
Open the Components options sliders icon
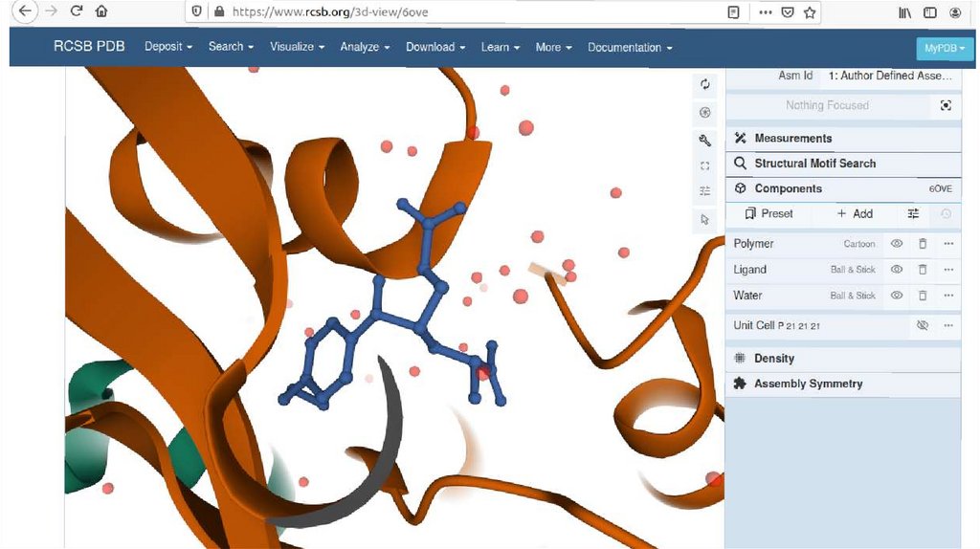click(913, 214)
